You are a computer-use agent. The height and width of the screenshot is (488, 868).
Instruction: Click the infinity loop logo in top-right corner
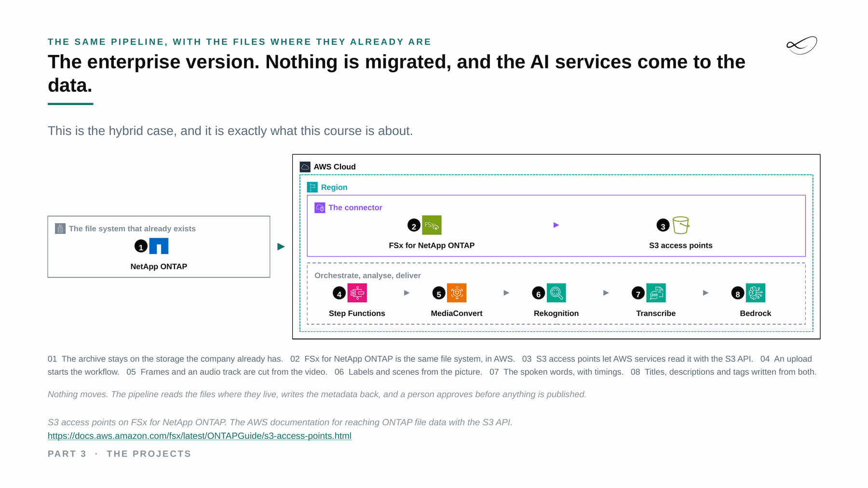tap(802, 45)
